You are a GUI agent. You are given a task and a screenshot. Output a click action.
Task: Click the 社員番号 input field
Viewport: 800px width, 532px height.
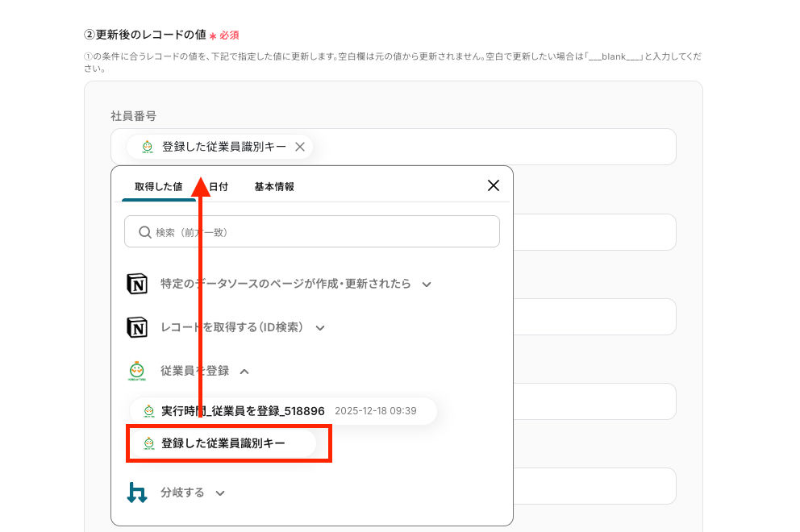pyautogui.click(x=394, y=147)
